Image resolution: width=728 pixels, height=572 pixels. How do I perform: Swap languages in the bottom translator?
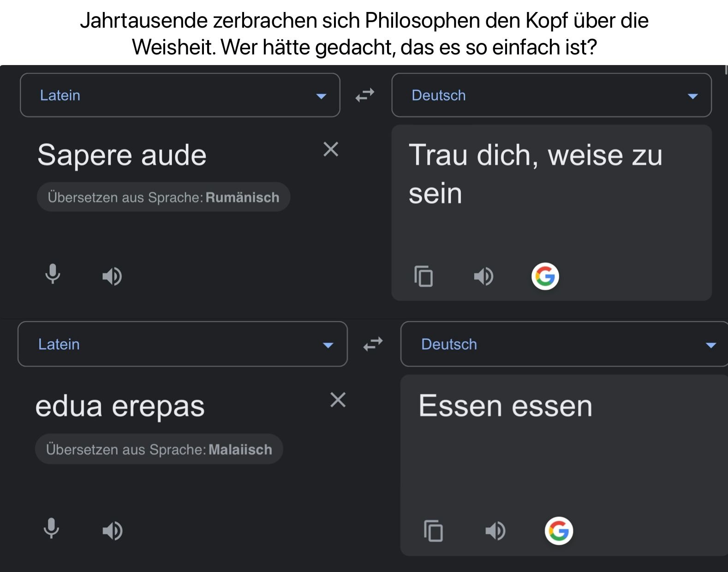point(373,344)
